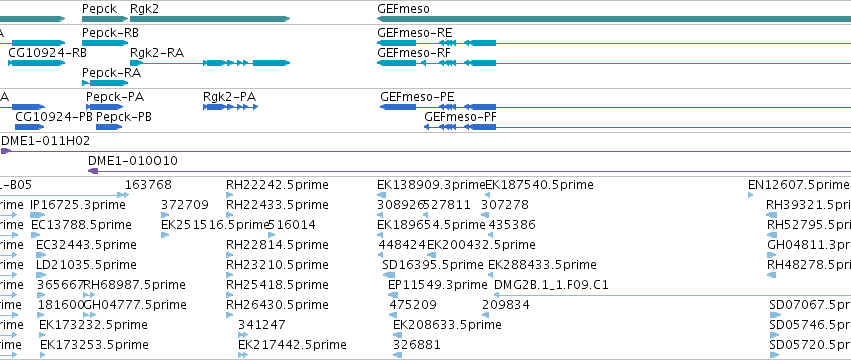This screenshot has width=851, height=360.
Task: Open the Rgk2-RA transcript label
Action: tap(157, 53)
